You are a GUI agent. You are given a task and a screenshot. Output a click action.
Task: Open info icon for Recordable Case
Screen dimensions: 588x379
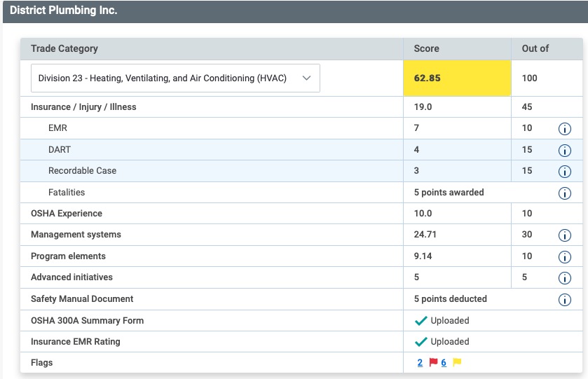coord(564,172)
